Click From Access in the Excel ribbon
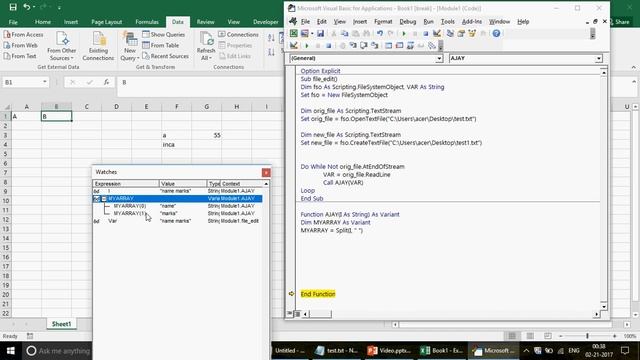 tap(23, 35)
